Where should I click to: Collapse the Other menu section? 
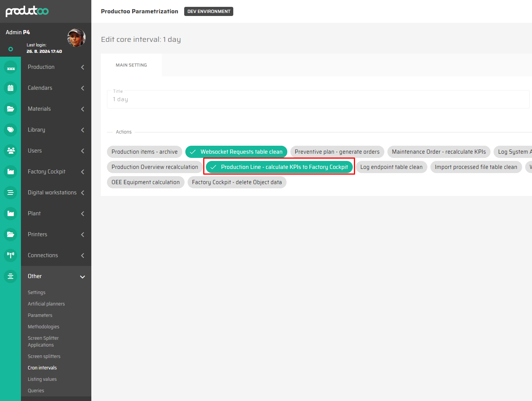coord(83,277)
